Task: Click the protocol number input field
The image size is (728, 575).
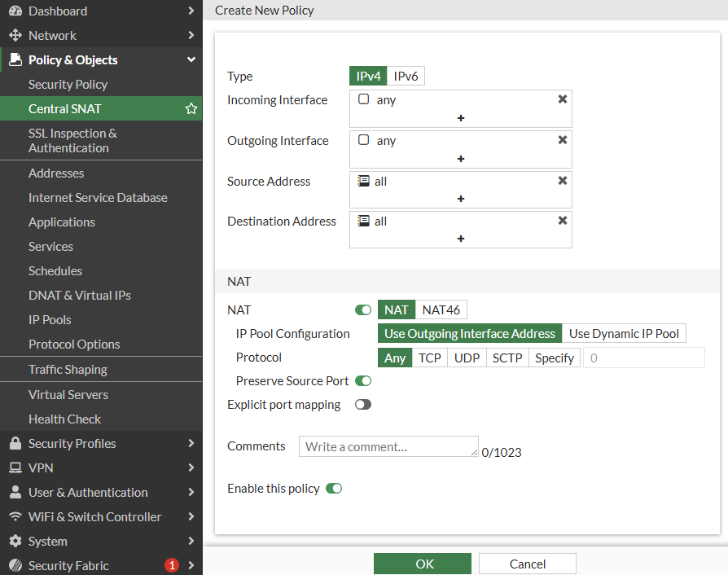Action: pyautogui.click(x=644, y=358)
